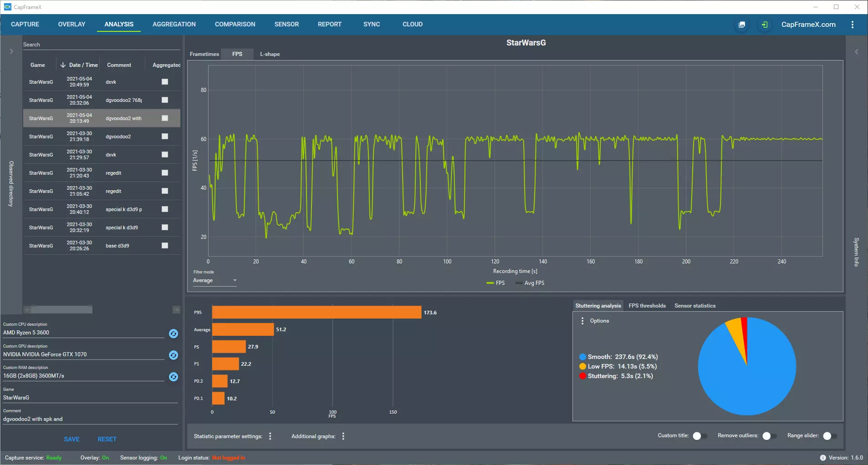Refresh the custom RAM description
Viewport: 868px width, 465px height.
(174, 377)
